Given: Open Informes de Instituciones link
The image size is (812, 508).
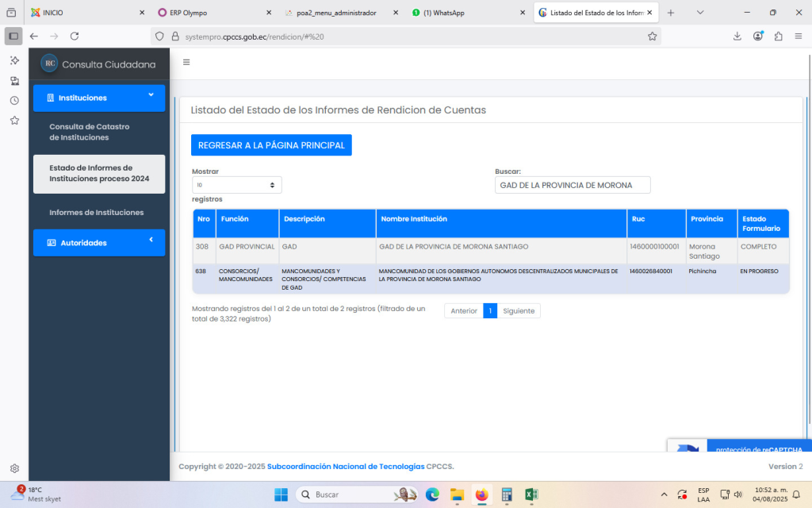Looking at the screenshot, I should pos(97,213).
